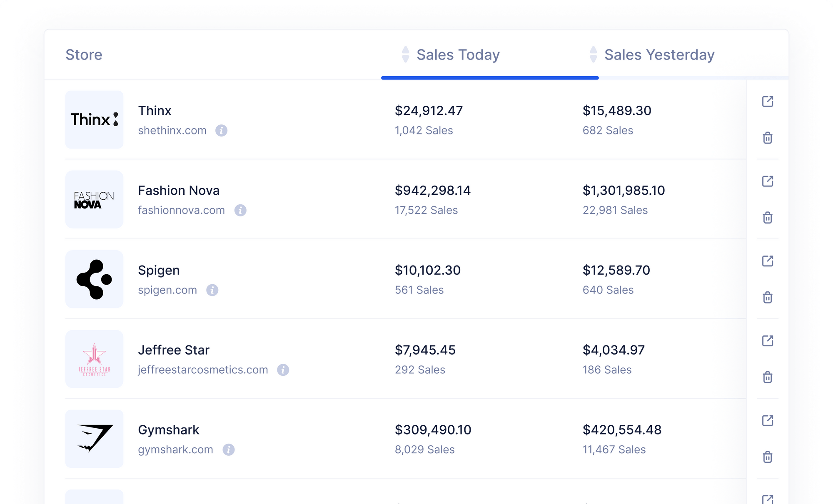The width and height of the screenshot is (833, 504).
Task: View info tooltip for spigen.com
Action: tap(212, 290)
